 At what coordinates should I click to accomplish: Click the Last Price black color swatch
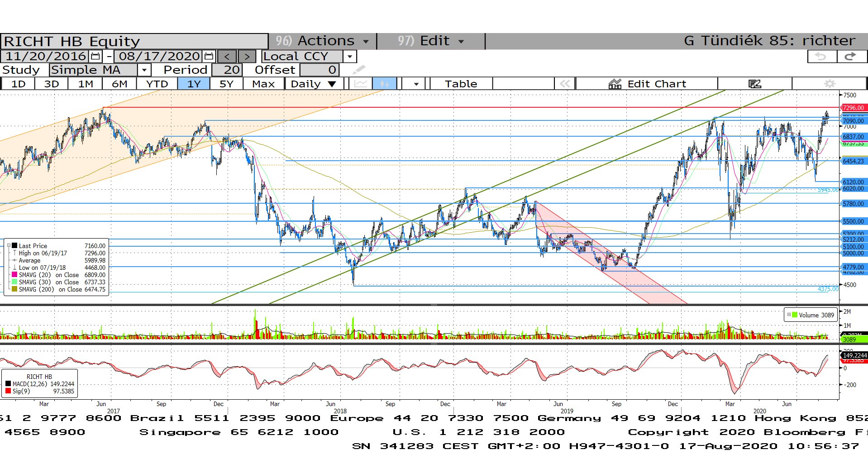pos(14,246)
